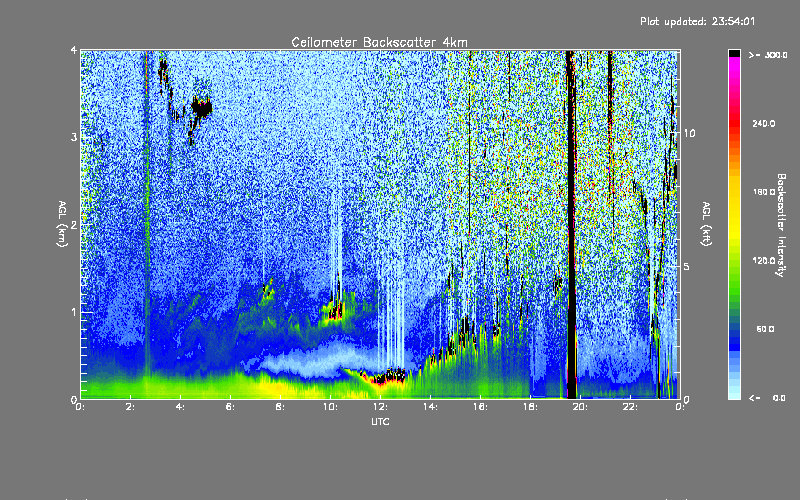
Task: Click the "2" tick on the km axis
Action: coord(73,224)
